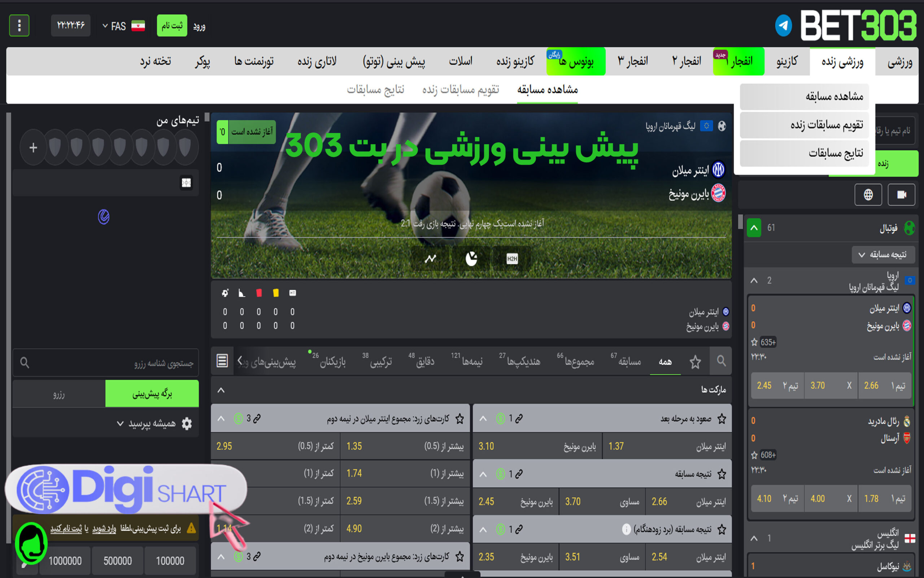Open the line graph trend icon
This screenshot has width=924, height=578.
click(430, 259)
